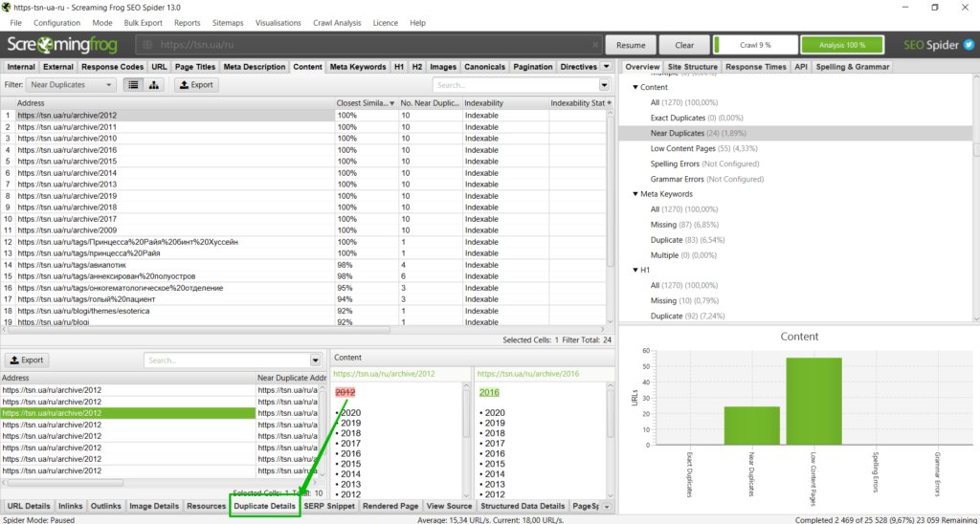Open the Sitemaps menu

coord(228,23)
